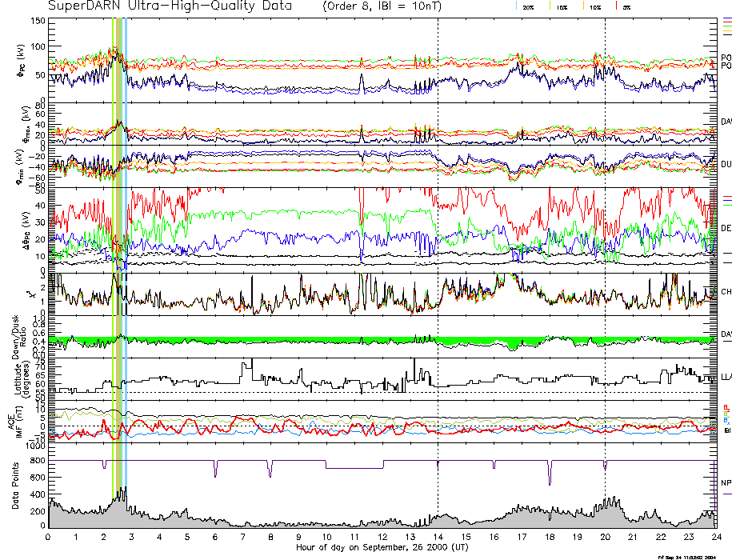732x560 pixels.
Task: Click hour tick label '24' on time axis
Action: coord(716,537)
